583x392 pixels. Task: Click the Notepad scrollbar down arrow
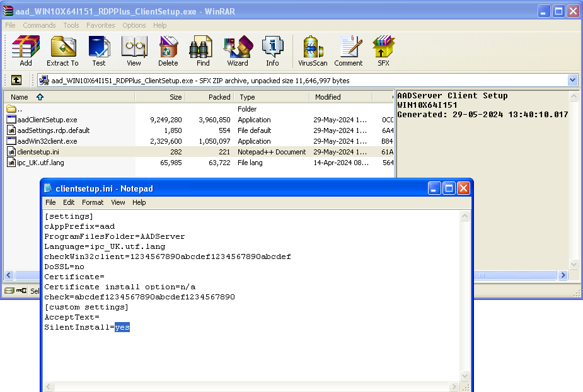tap(465, 376)
